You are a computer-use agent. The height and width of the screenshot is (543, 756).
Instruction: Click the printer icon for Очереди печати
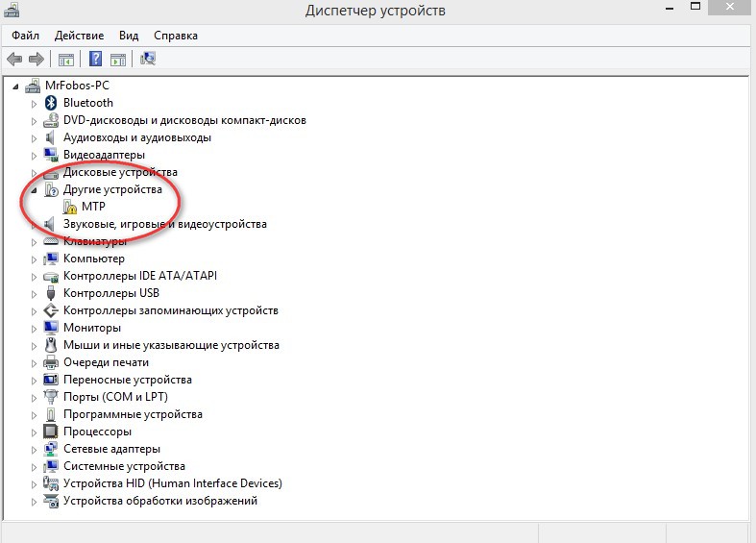point(51,362)
